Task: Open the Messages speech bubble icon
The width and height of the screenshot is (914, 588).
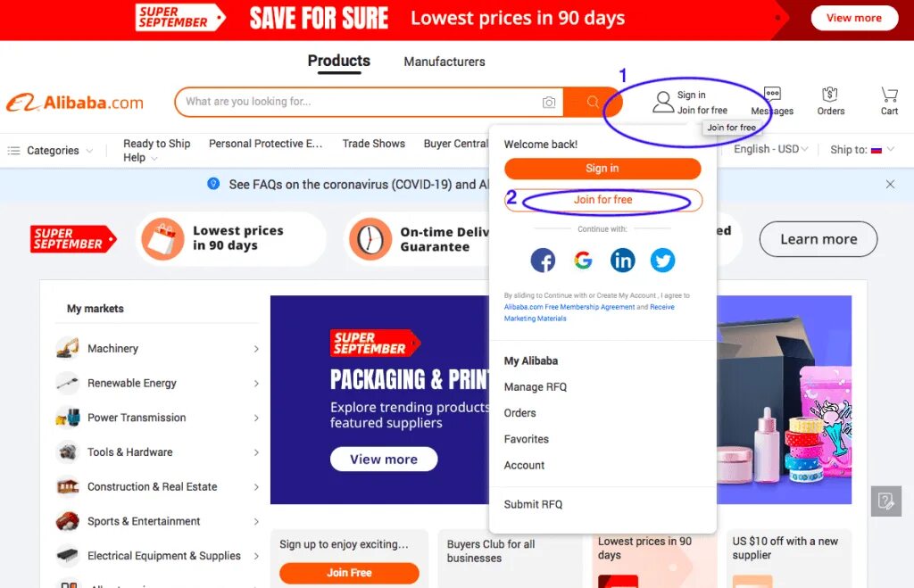Action: point(772,94)
